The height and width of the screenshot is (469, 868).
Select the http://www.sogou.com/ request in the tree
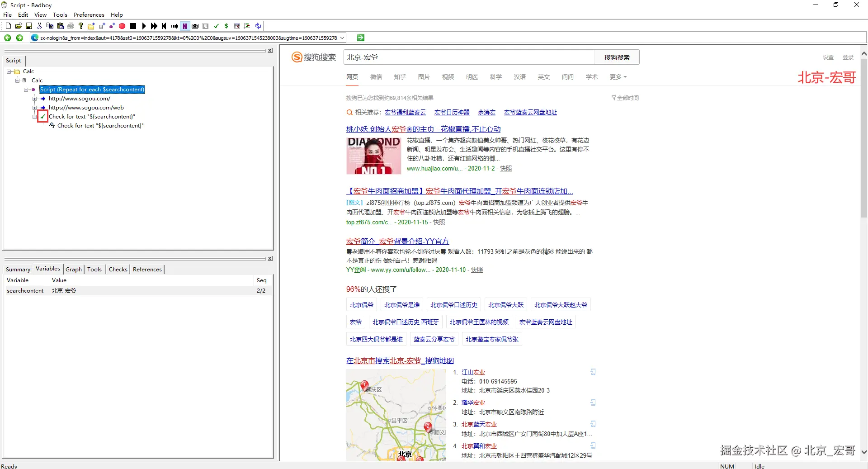pyautogui.click(x=80, y=99)
